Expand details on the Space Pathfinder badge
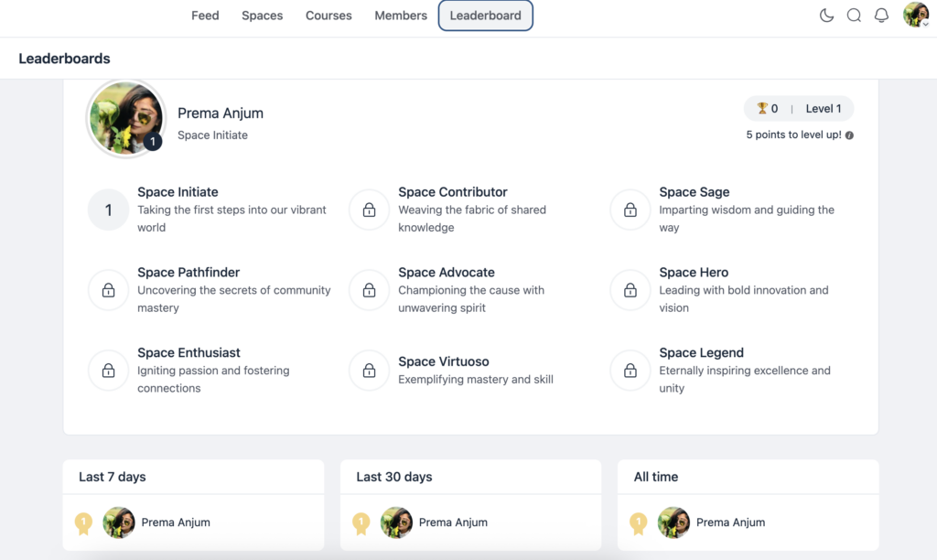 click(108, 290)
